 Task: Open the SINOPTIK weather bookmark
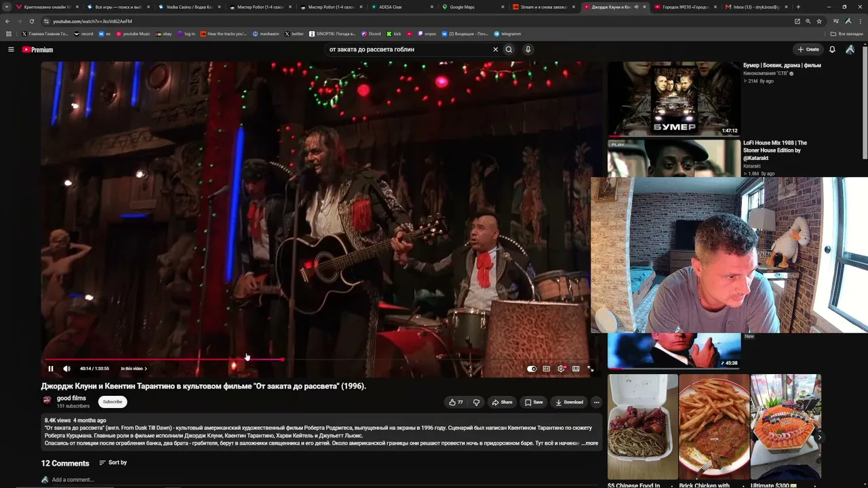(332, 34)
